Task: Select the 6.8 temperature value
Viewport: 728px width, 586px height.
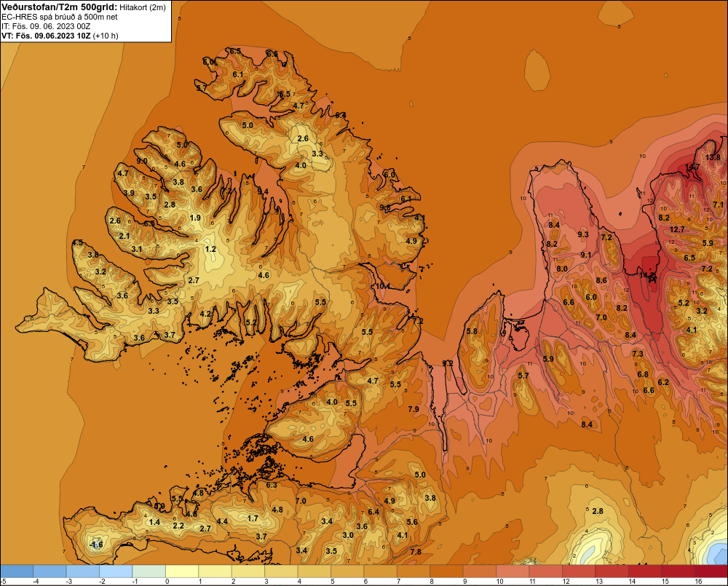Action: point(643,374)
